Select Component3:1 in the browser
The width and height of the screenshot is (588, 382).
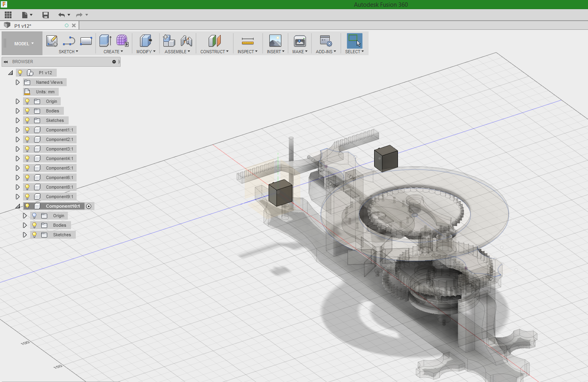(60, 149)
